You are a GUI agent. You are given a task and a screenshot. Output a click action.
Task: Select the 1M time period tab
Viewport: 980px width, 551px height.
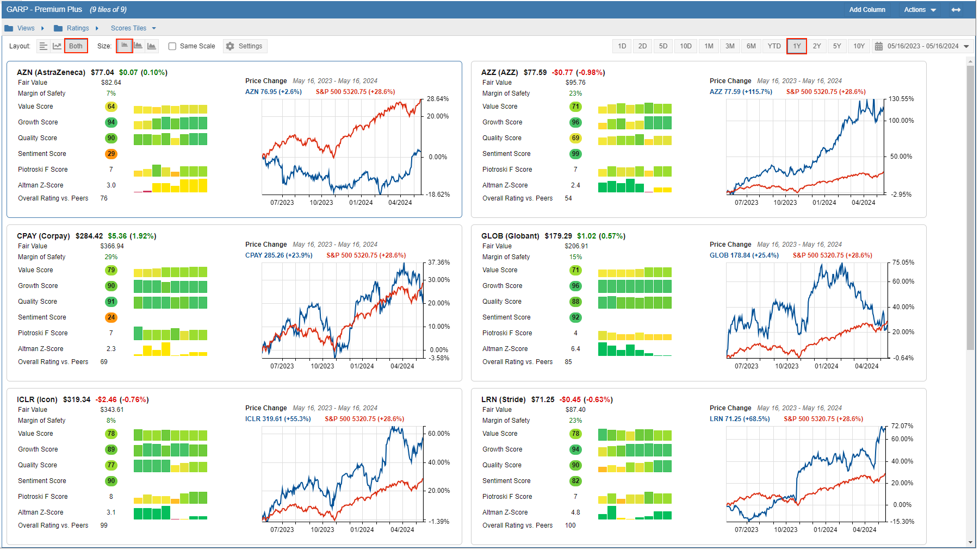tap(709, 46)
